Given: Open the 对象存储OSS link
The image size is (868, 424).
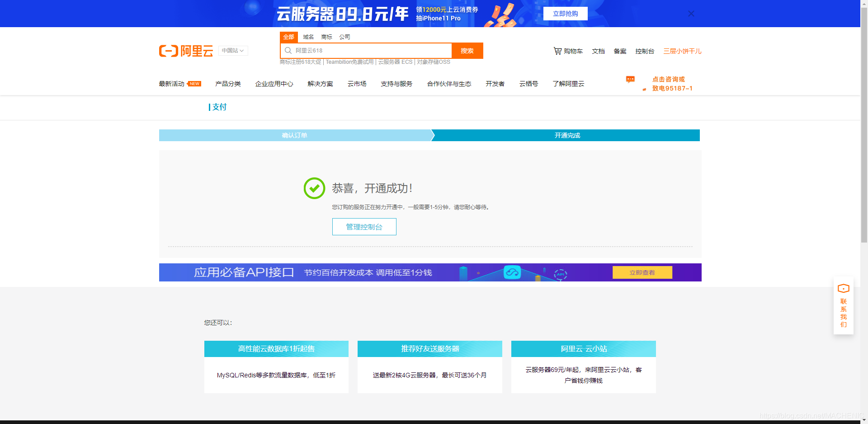Looking at the screenshot, I should (433, 62).
